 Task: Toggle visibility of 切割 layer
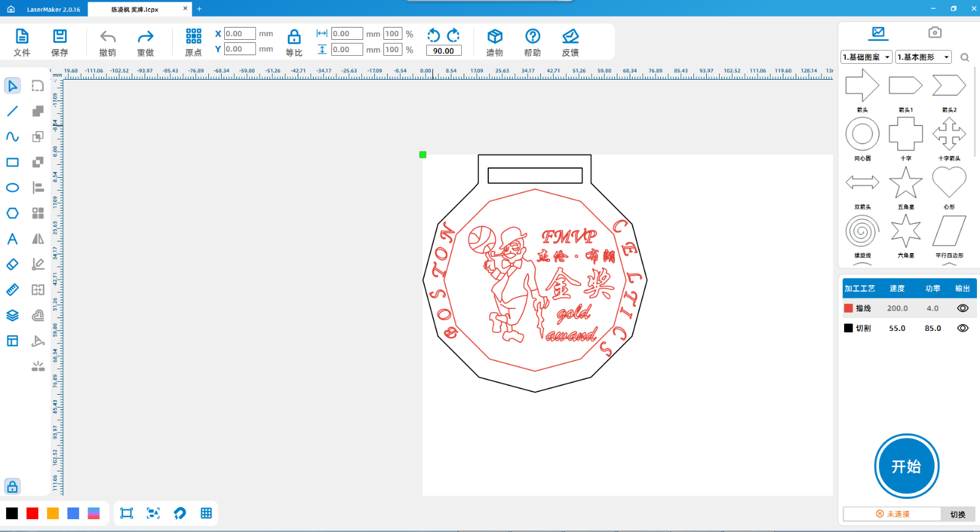coord(962,328)
